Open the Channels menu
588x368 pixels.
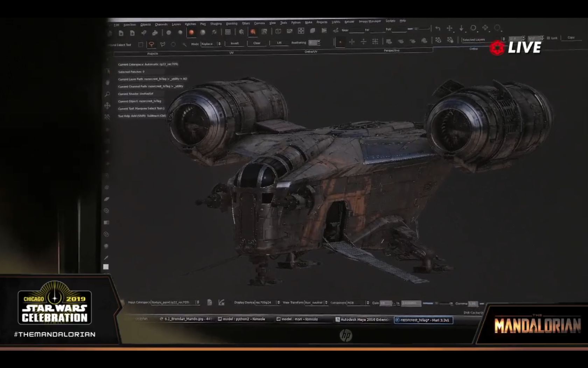coord(161,25)
